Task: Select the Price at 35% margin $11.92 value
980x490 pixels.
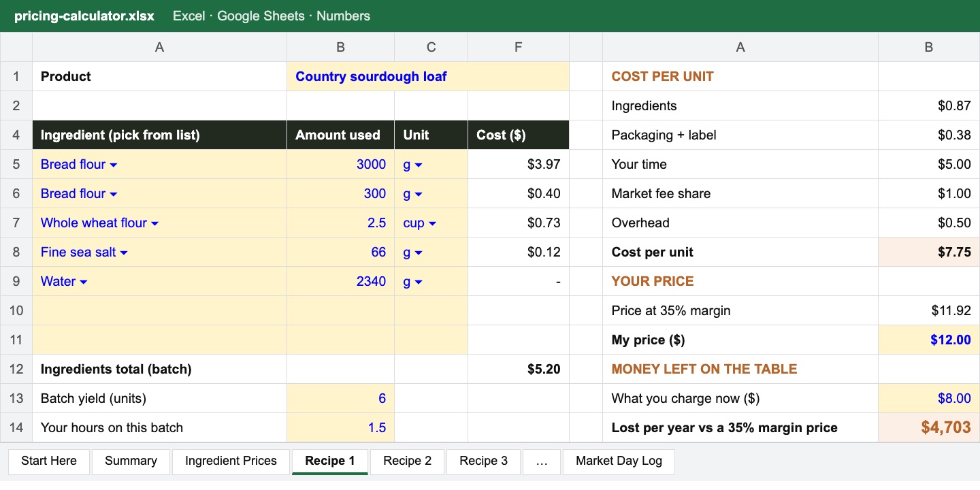Action: pos(928,310)
